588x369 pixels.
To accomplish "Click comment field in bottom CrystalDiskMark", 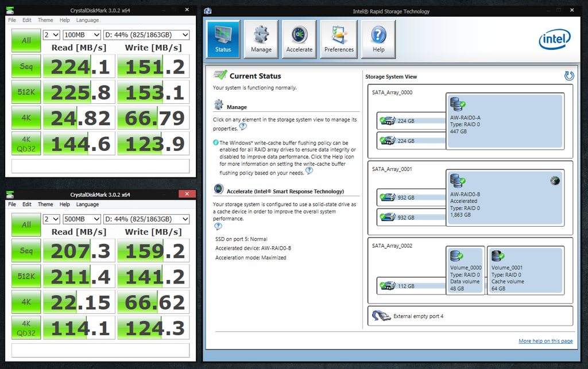I will coord(100,350).
